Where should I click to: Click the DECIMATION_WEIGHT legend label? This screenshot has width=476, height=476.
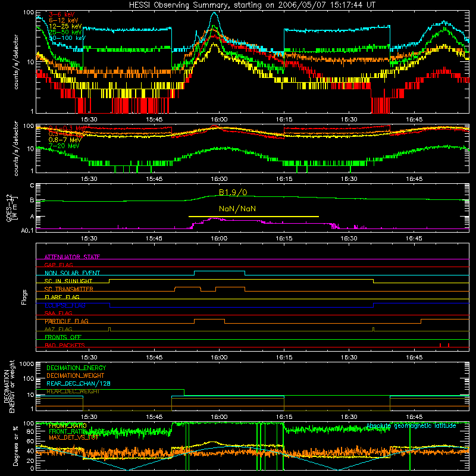pos(76,375)
